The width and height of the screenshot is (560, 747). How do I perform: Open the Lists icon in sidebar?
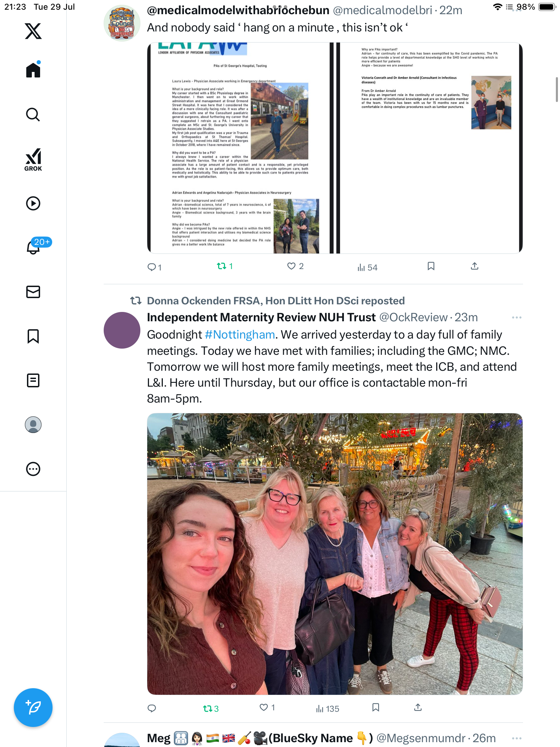click(x=33, y=380)
